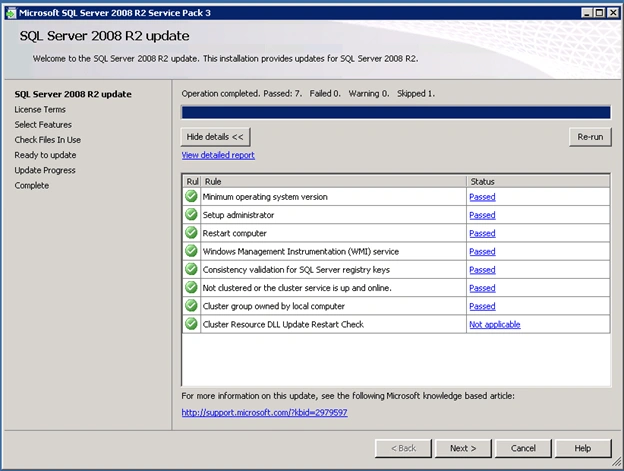Click green check icon for Minimum operating system version
Viewport: 624px width, 471px height.
click(x=191, y=196)
